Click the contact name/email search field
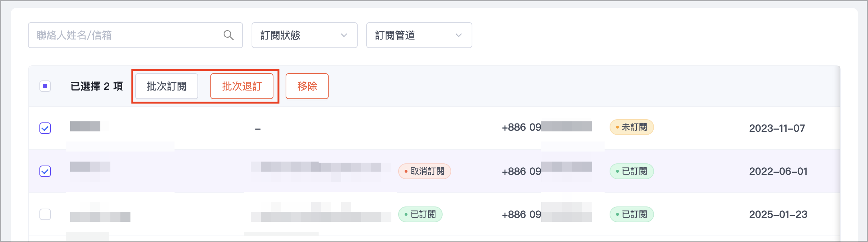 click(125, 35)
